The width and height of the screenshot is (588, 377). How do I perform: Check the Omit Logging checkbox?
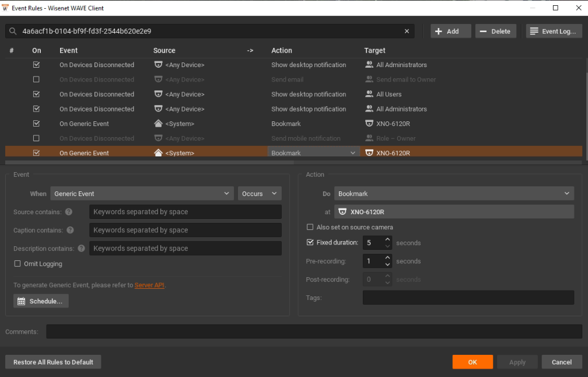(17, 264)
